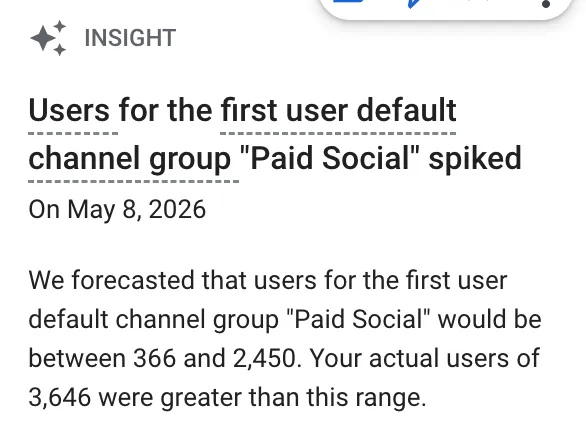Click 'were greater than this range' text

[x=262, y=397]
